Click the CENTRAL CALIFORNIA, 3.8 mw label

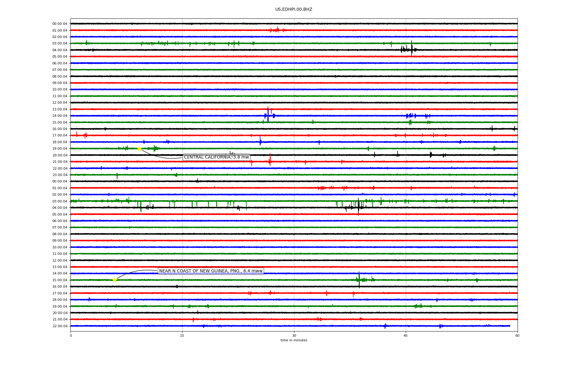click(x=217, y=157)
